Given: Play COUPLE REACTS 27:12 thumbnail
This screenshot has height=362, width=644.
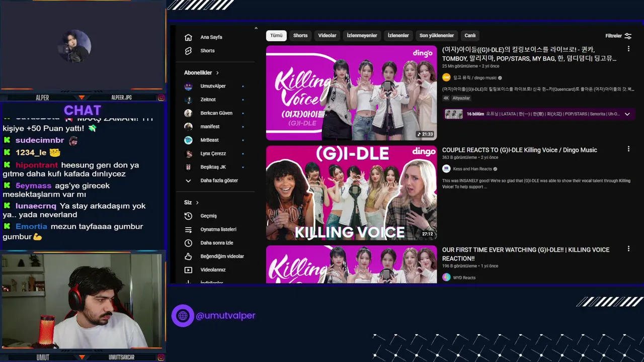Looking at the screenshot, I should click(351, 193).
